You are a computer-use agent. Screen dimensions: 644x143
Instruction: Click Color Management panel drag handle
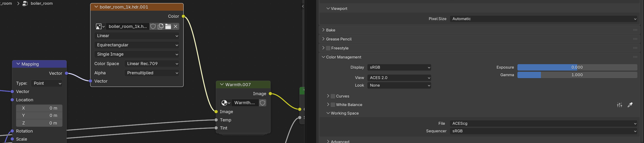click(x=635, y=57)
